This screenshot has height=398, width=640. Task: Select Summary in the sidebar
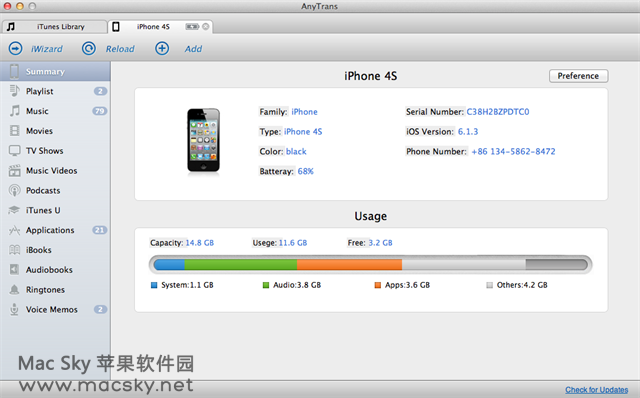[55, 71]
